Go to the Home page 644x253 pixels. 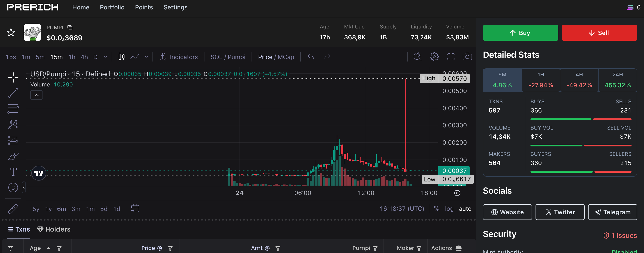coord(81,7)
